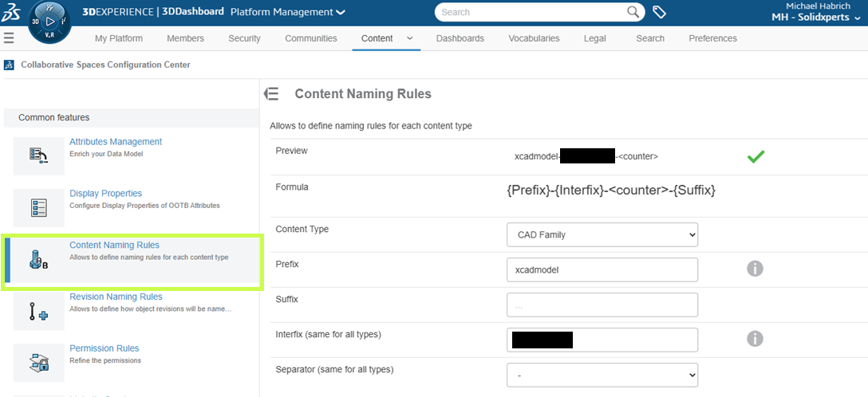Open the hamburger menu icon
Image resolution: width=868 pixels, height=397 pixels.
(9, 38)
